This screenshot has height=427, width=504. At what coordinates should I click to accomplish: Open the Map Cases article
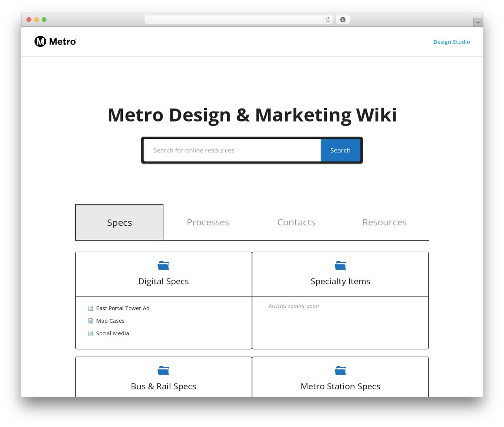(x=110, y=321)
